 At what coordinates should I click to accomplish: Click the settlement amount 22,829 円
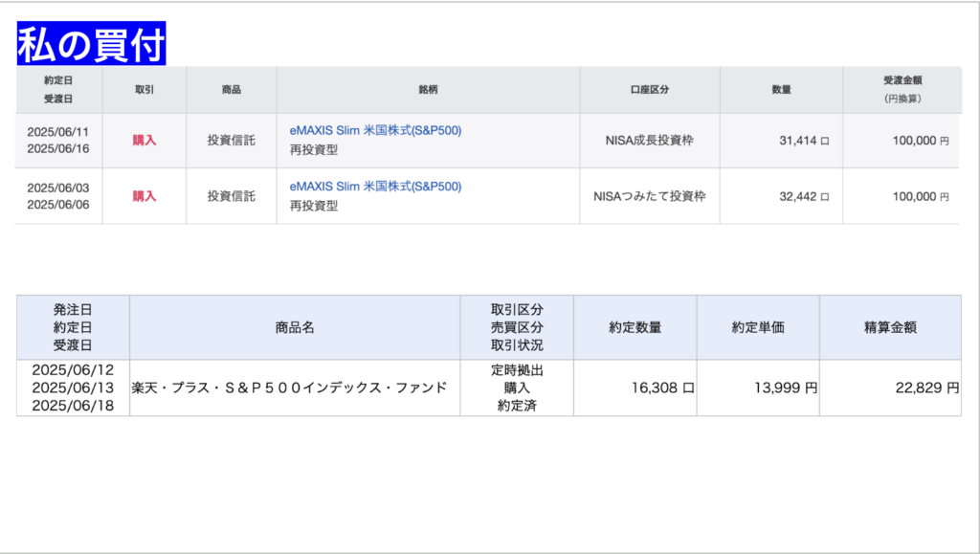(x=926, y=388)
